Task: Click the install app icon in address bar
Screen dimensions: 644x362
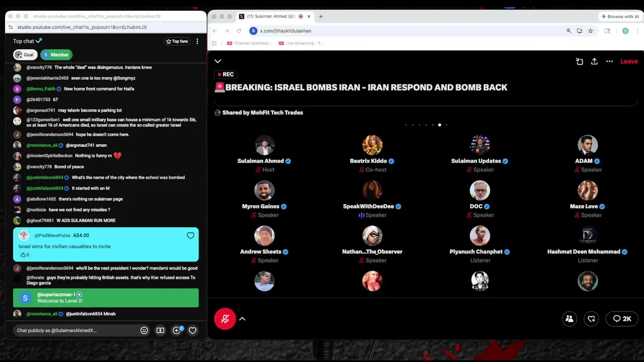Action: tap(580, 31)
